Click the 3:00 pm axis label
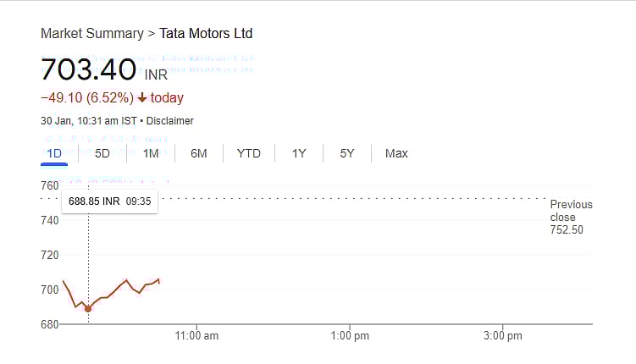 click(503, 336)
